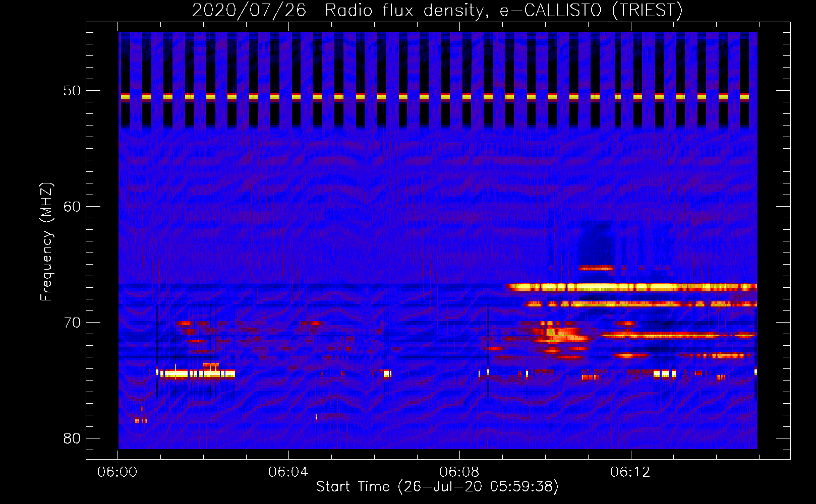
Task: Click the 60 frequency tick label
Action: pos(72,207)
